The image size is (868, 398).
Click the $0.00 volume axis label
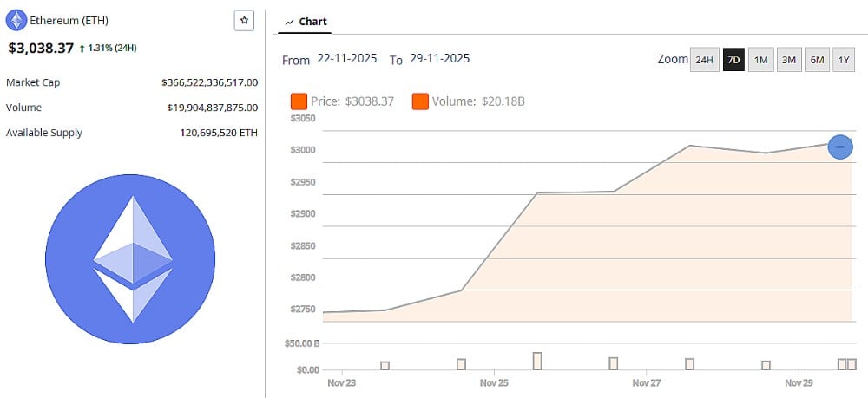click(x=308, y=369)
